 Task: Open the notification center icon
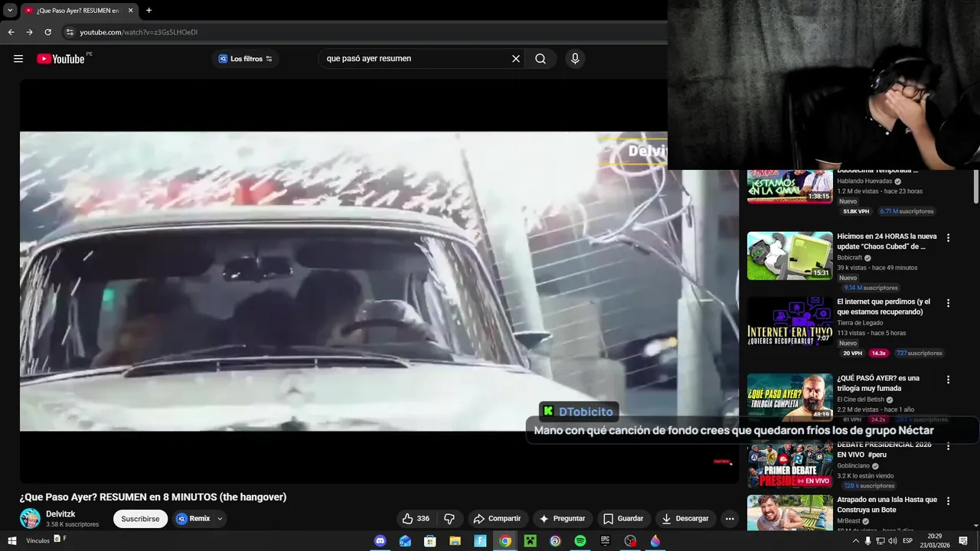click(x=963, y=541)
